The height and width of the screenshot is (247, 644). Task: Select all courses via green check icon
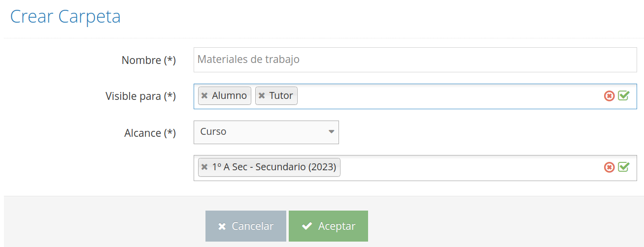[624, 167]
